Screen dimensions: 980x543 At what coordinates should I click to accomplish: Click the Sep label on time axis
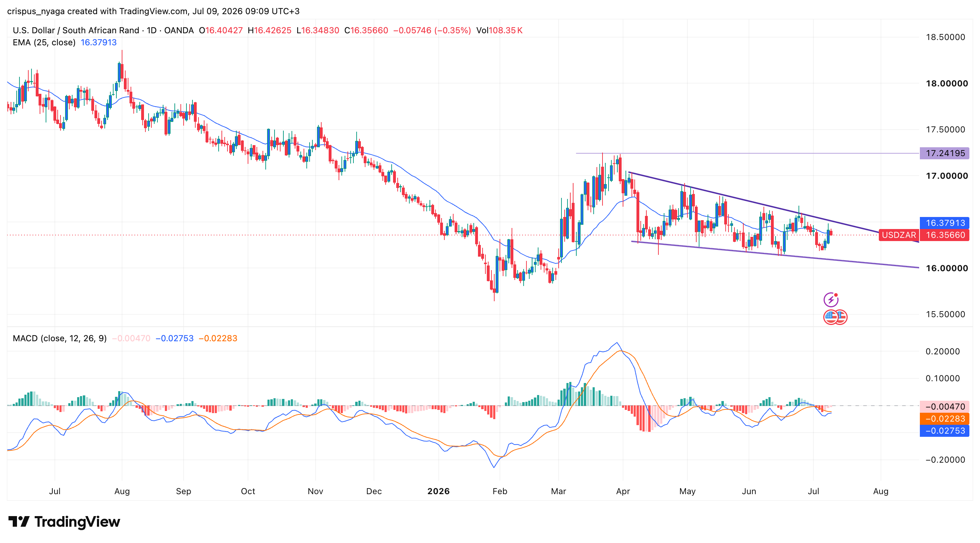pos(183,491)
